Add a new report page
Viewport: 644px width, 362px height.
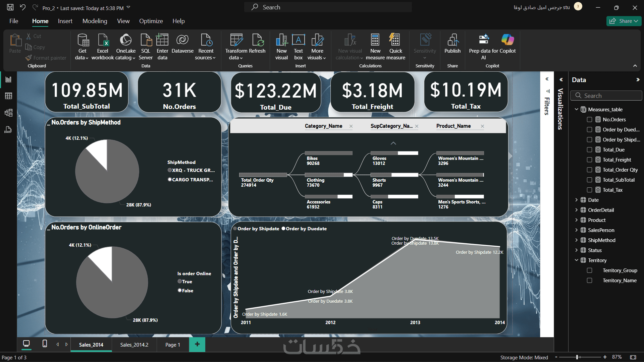197,344
